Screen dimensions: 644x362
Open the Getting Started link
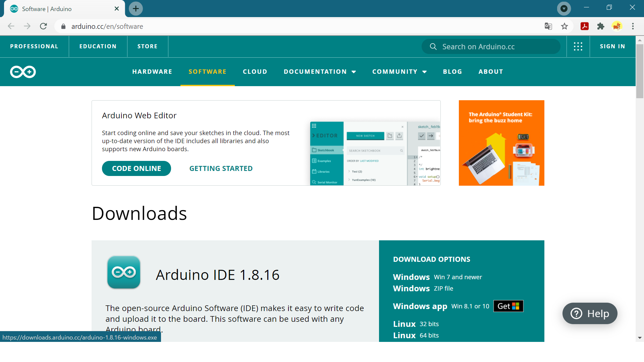pos(221,169)
